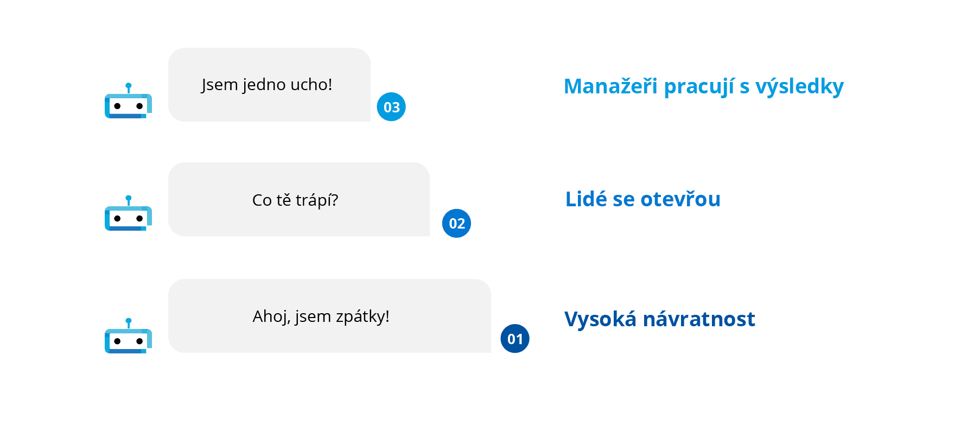
Task: Open the 'Ahoj, jsem zpátky!' speech bubble
Action: (329, 316)
